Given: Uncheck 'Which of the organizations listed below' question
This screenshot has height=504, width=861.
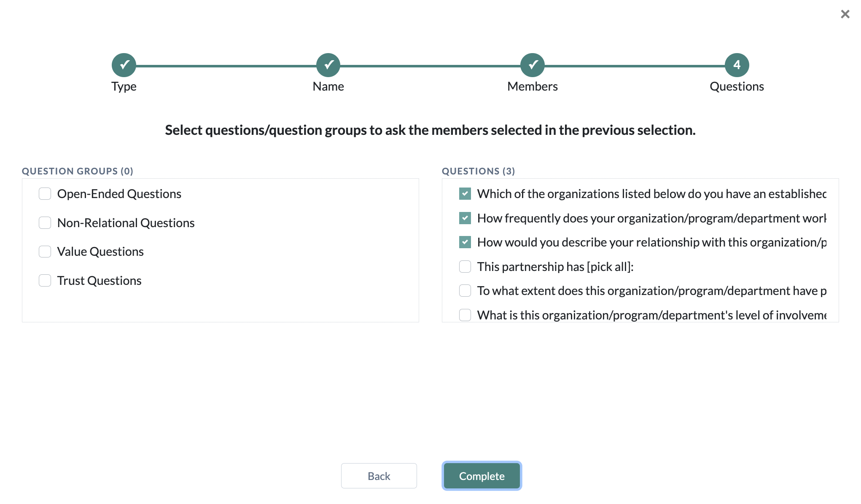Looking at the screenshot, I should coord(465,194).
